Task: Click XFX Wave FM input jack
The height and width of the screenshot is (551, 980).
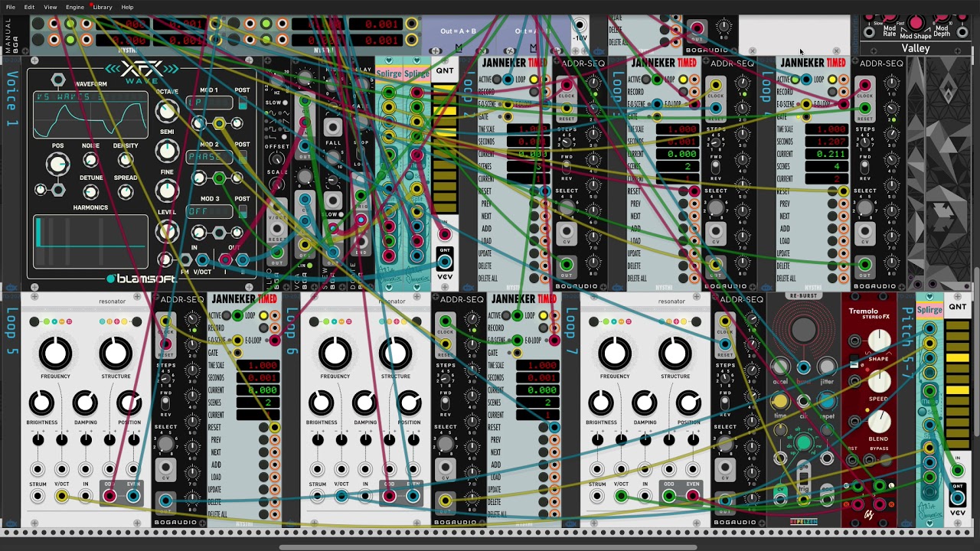Action: point(184,260)
